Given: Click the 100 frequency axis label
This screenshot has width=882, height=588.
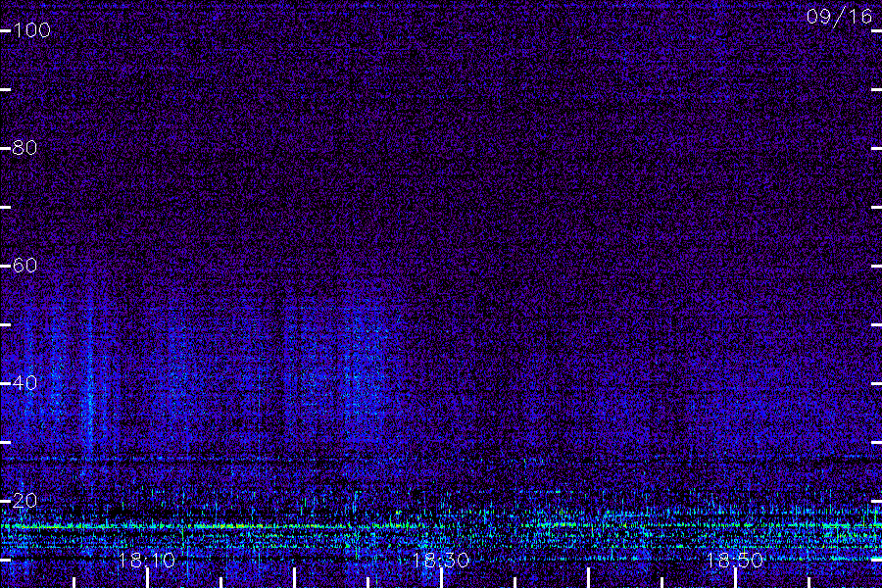Looking at the screenshot, I should [x=31, y=30].
